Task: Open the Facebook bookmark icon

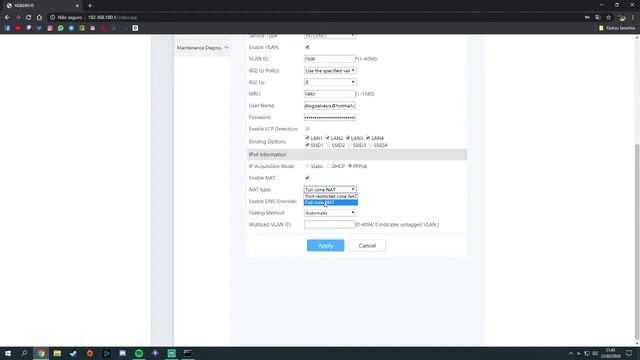Action: (7, 28)
